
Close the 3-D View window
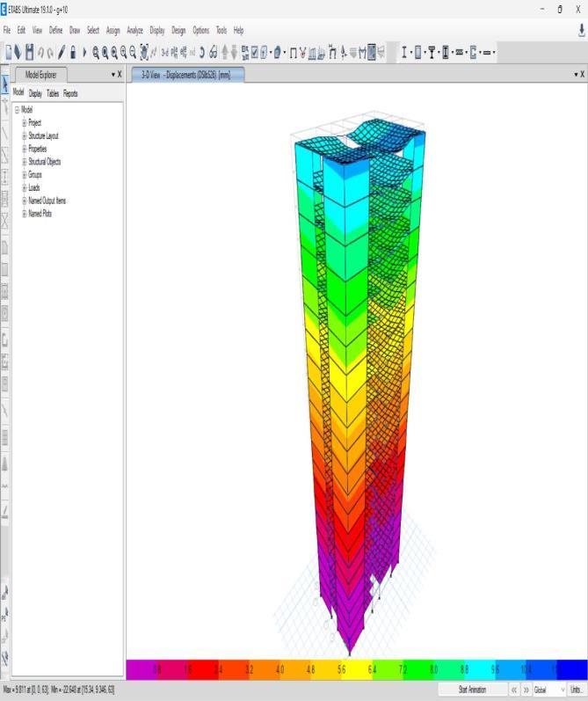[582, 75]
